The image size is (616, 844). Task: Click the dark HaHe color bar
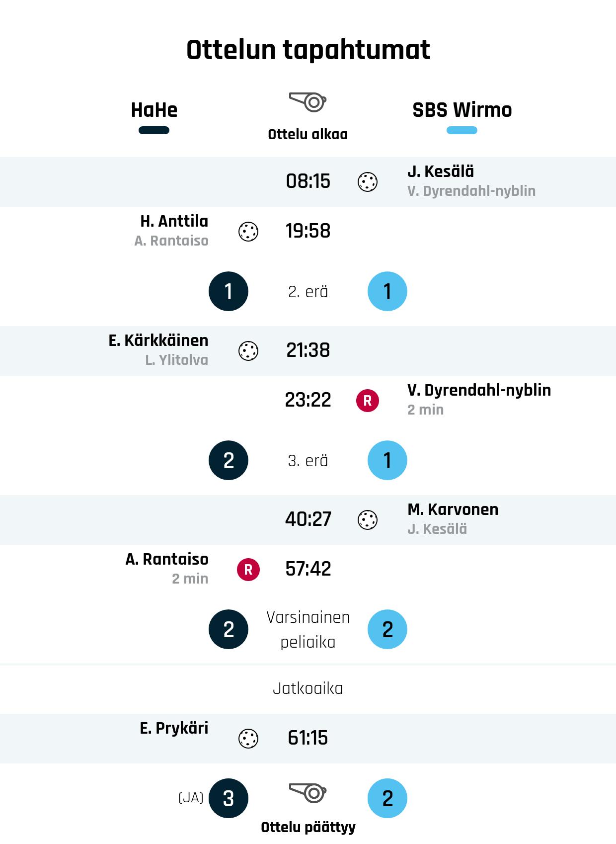coord(154,131)
